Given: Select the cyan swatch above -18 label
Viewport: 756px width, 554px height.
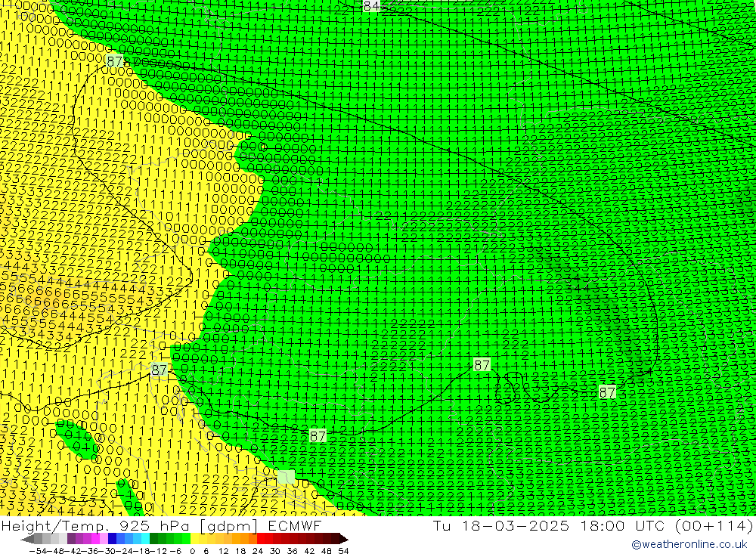Looking at the screenshot, I should [x=145, y=539].
